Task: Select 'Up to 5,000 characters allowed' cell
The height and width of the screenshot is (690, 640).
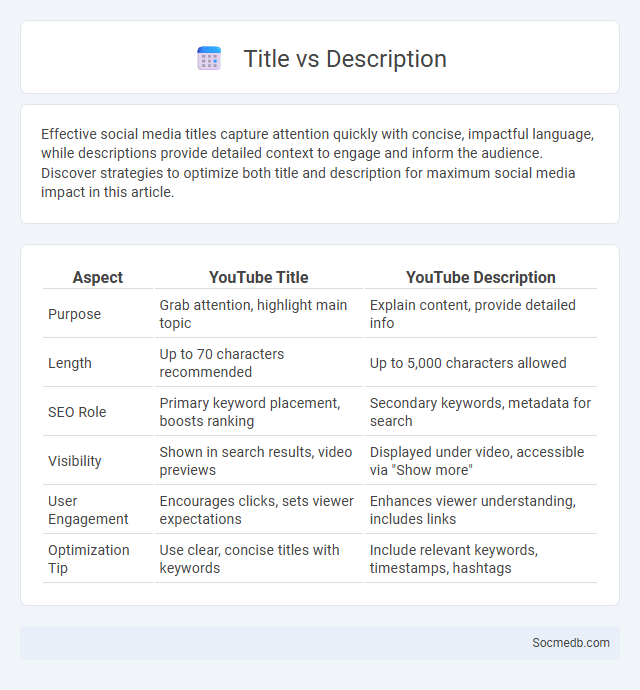Action: 481,363
